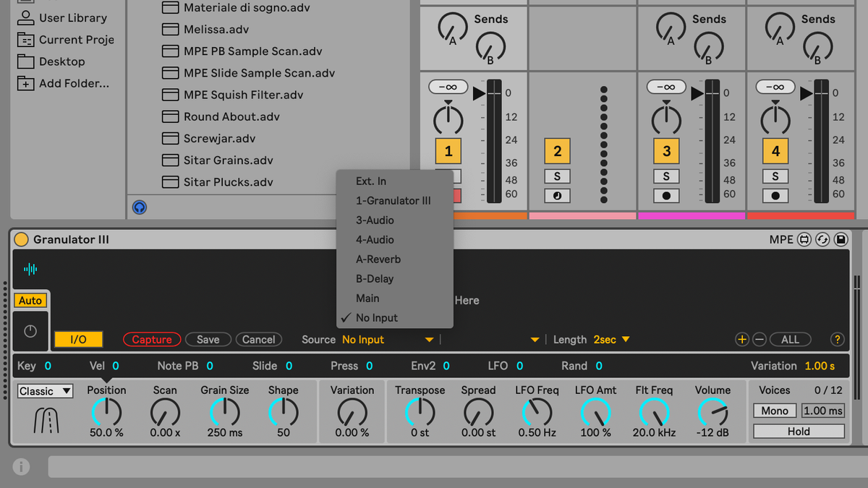Open the Classic grain mode dropdown
This screenshot has width=868, height=488.
coord(45,390)
